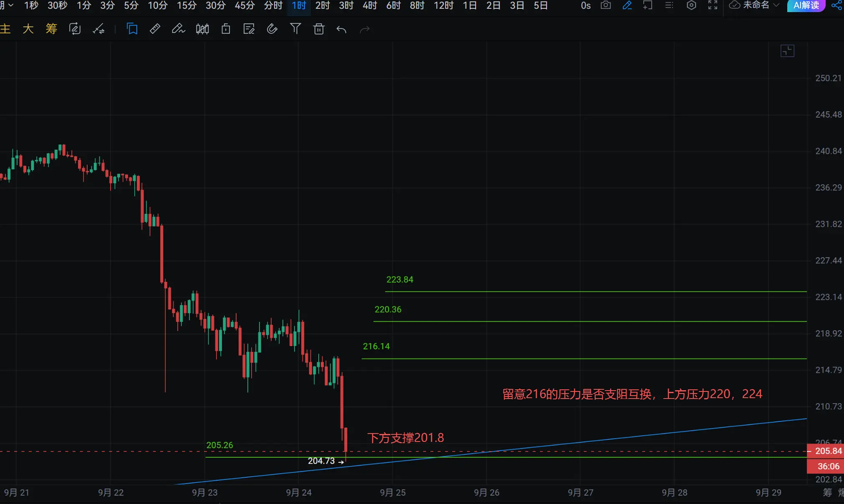
Task: Switch to the 1秒 timeframe
Action: point(31,5)
